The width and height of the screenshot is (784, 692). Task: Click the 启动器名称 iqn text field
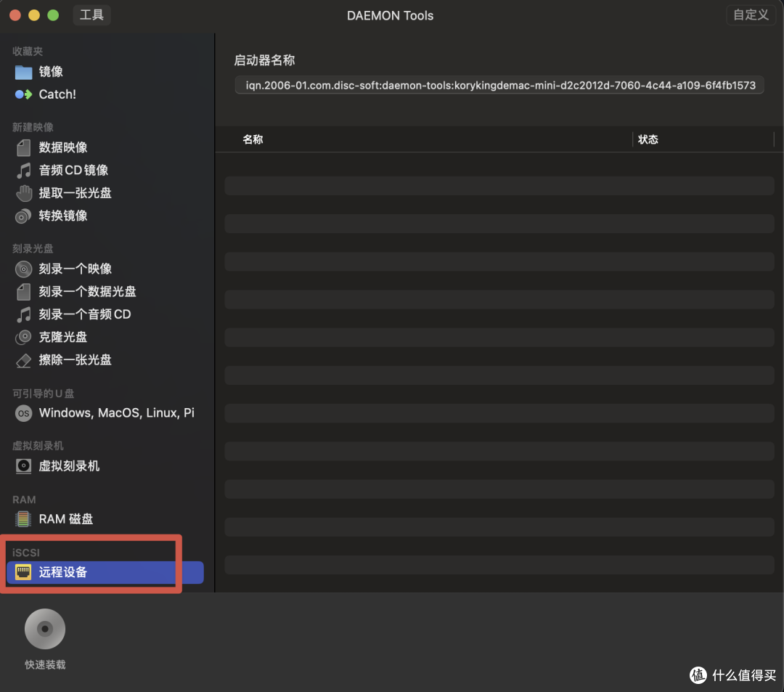(499, 85)
